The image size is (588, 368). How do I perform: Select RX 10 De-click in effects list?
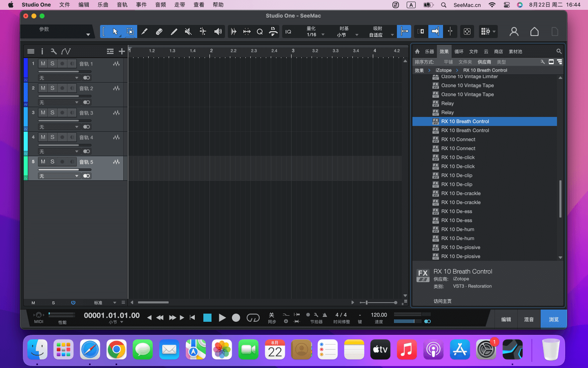pos(458,157)
